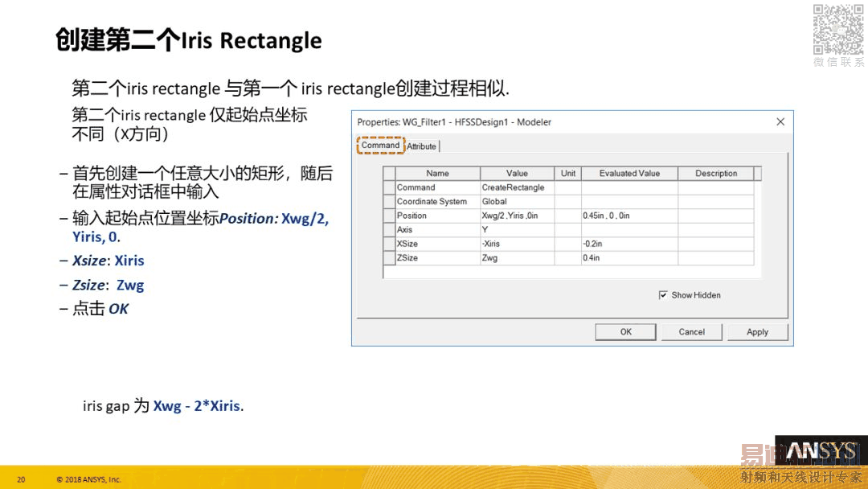Select the Position row name cell
This screenshot has width=868, height=489.
pyautogui.click(x=437, y=216)
